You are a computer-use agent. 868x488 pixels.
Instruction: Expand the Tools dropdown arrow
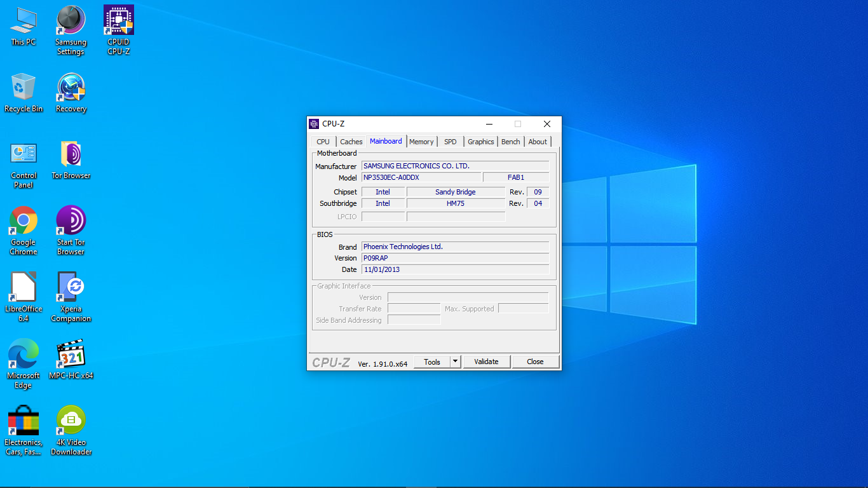tap(455, 362)
